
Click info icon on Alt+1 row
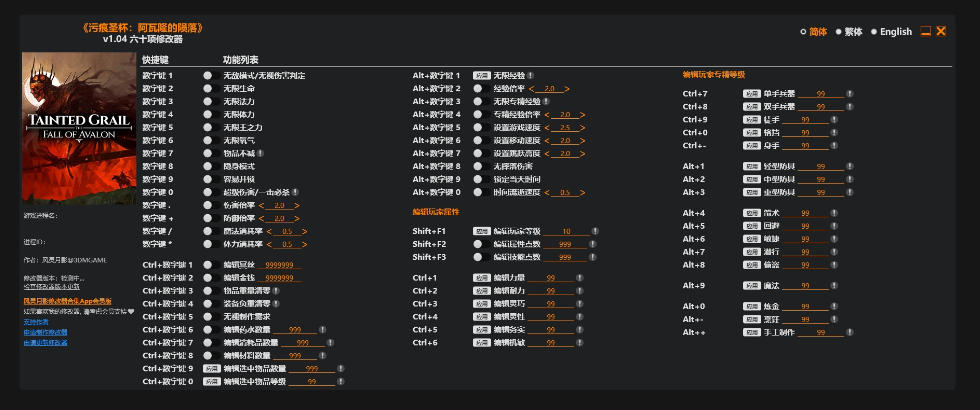pyautogui.click(x=850, y=166)
